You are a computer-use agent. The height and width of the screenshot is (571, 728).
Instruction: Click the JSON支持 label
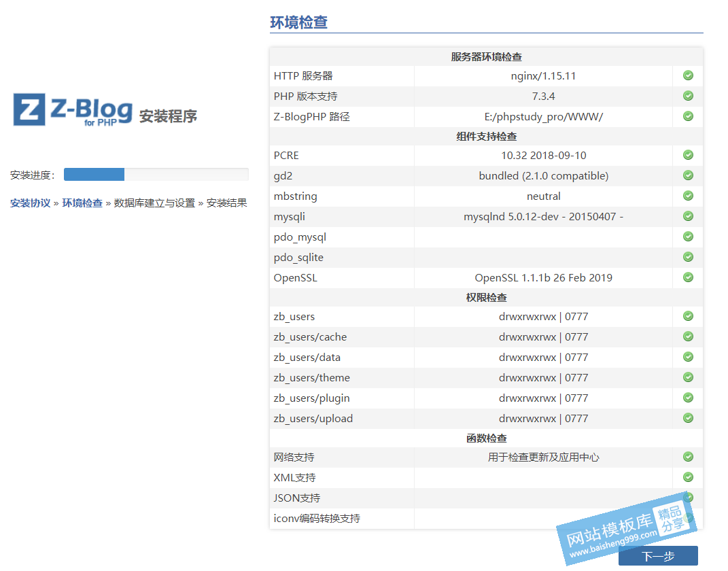tap(296, 498)
